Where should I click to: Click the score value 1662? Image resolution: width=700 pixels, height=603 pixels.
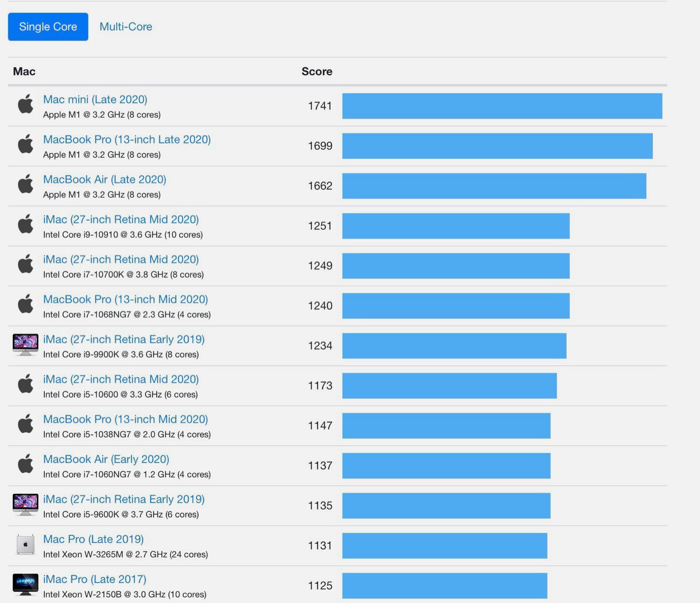coord(320,185)
